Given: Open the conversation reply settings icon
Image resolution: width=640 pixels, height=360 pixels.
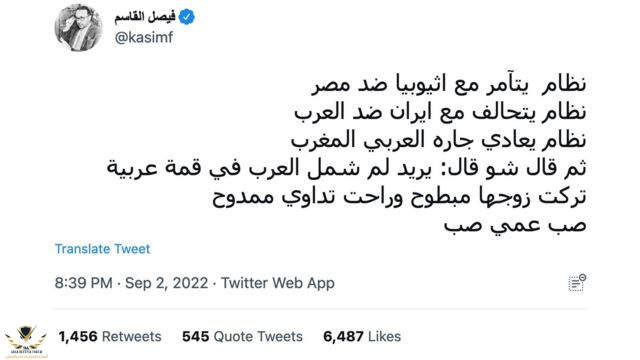Looking at the screenshot, I should coord(577,283).
